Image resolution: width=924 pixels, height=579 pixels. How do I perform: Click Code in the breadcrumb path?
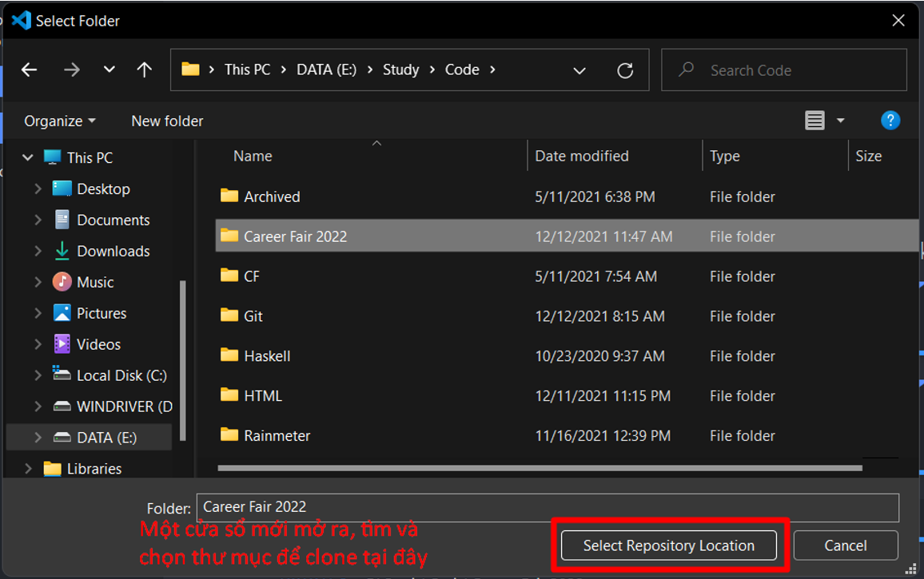(x=462, y=69)
